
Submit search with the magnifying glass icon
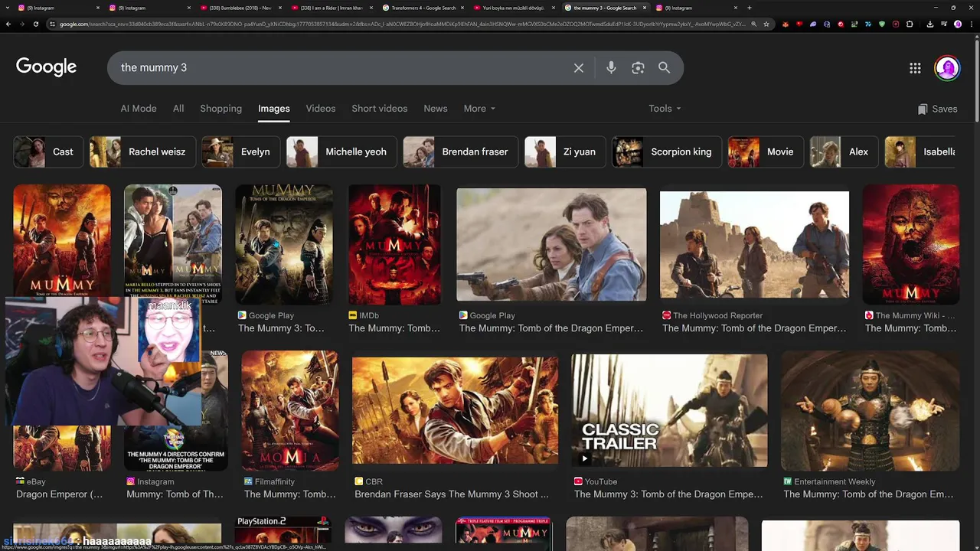point(665,68)
